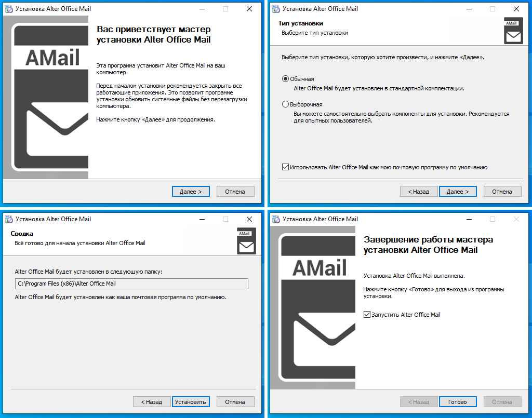Select the Обычная installation type

pos(285,79)
